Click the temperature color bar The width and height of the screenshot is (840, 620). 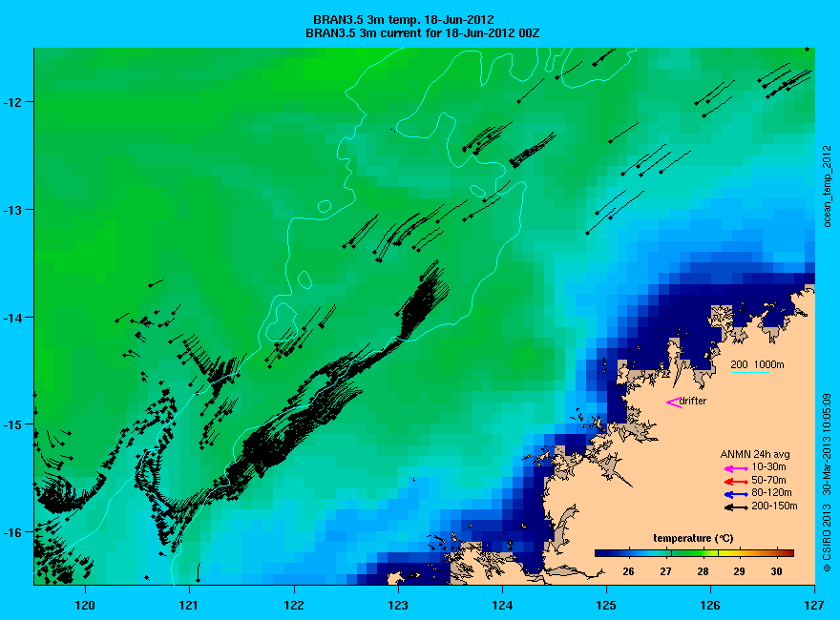pos(694,553)
